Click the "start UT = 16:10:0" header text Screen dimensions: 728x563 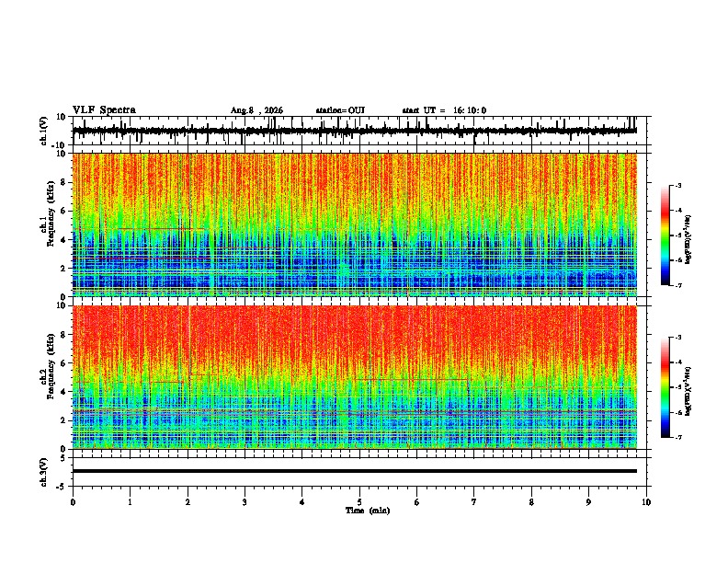point(444,110)
